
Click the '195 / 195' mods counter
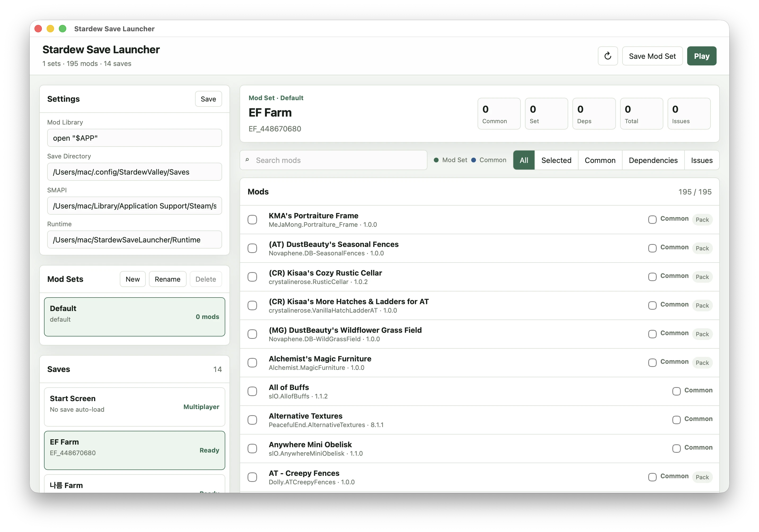[695, 192]
